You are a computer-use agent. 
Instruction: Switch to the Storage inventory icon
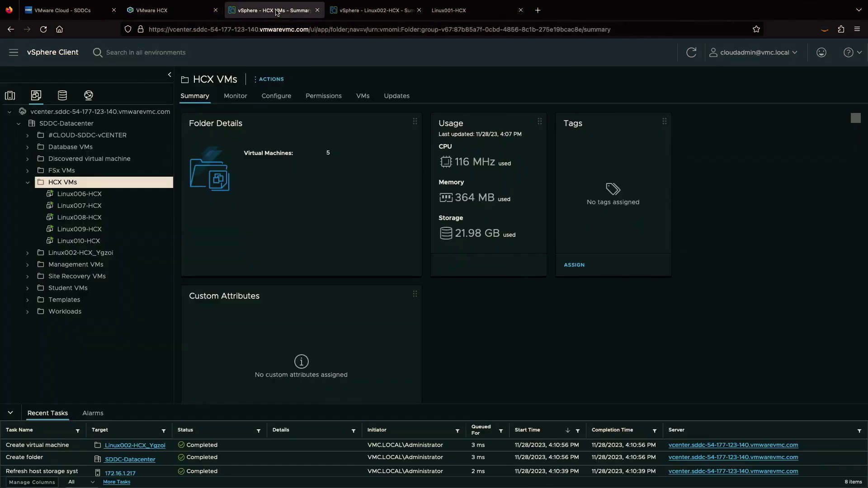coord(62,95)
